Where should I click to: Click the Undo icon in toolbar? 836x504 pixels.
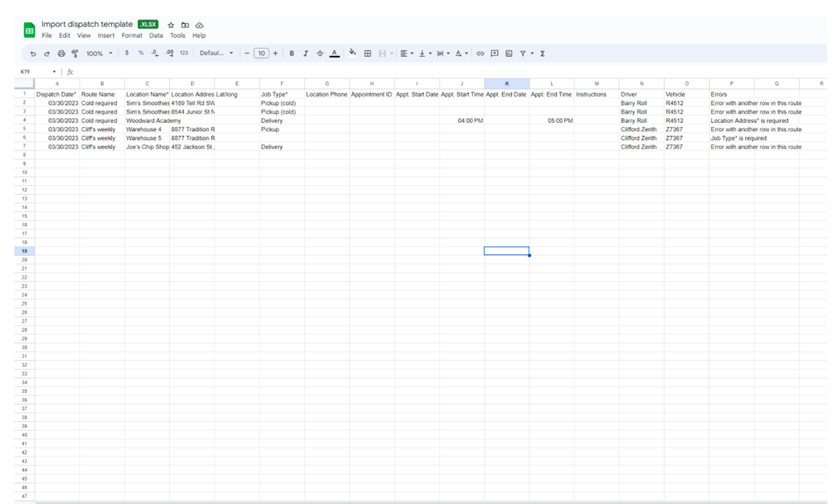click(x=33, y=54)
